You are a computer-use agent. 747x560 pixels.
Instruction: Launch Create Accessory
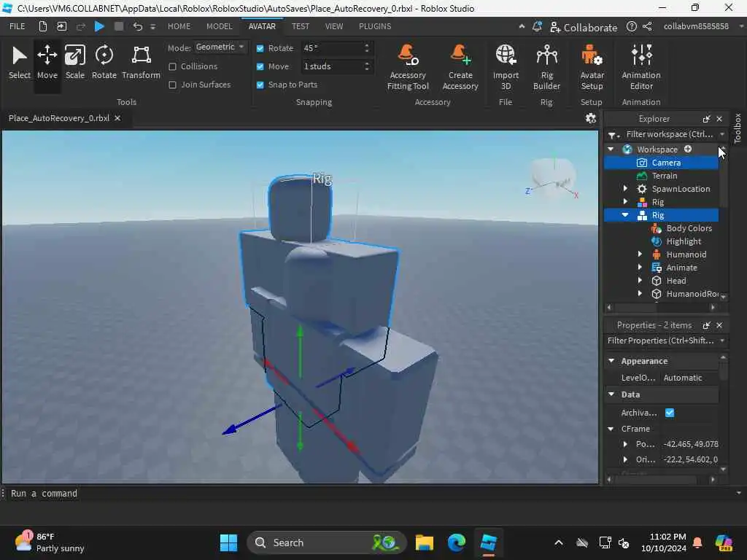point(460,67)
